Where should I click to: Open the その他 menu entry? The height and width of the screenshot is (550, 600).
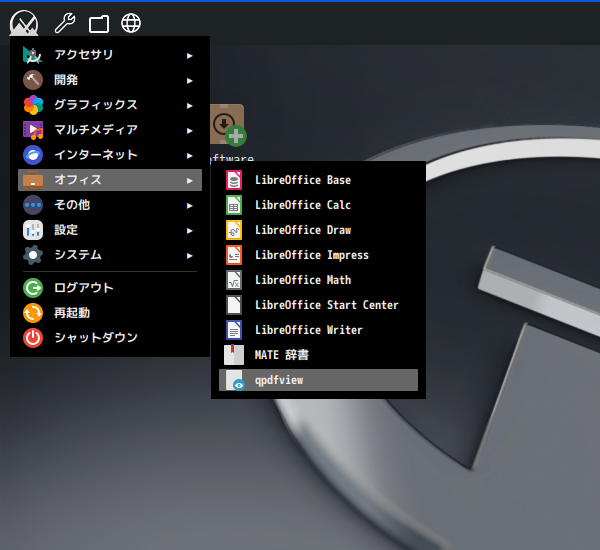(x=110, y=205)
